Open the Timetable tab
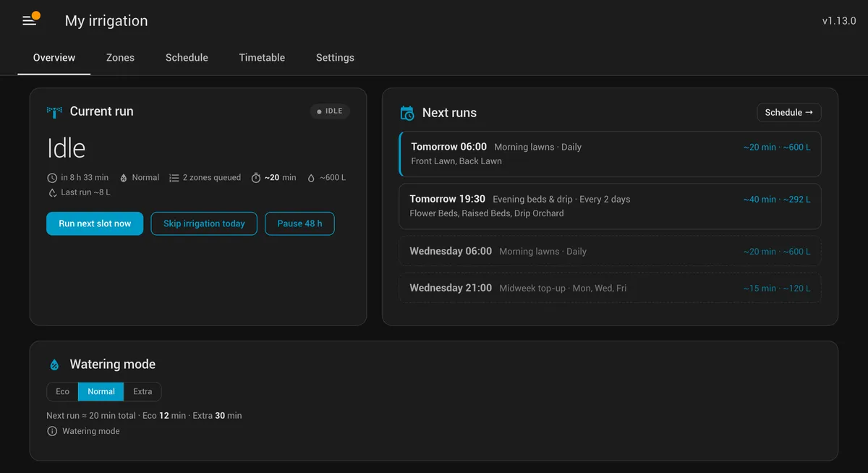Viewport: 868px width, 473px height. [x=262, y=58]
